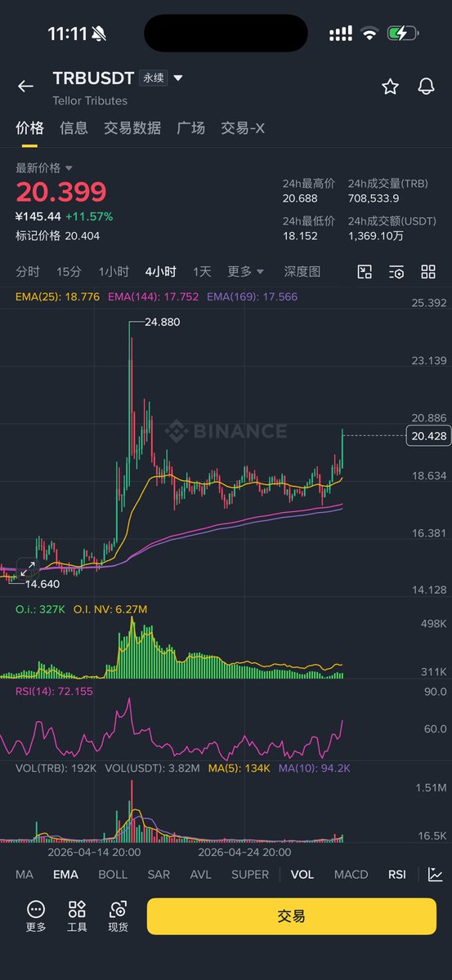This screenshot has height=980, width=452.
Task: Toggle the VOL sub-indicator
Action: [302, 874]
